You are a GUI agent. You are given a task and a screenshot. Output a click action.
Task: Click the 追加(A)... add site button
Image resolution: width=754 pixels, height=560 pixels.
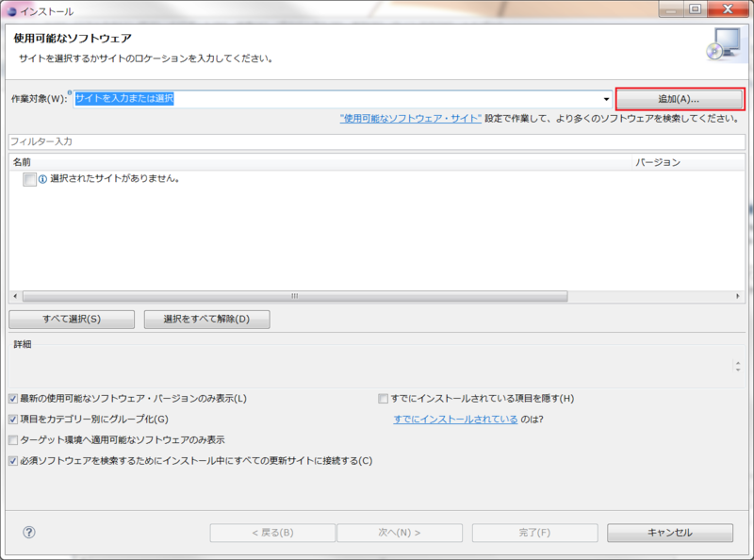coord(680,99)
